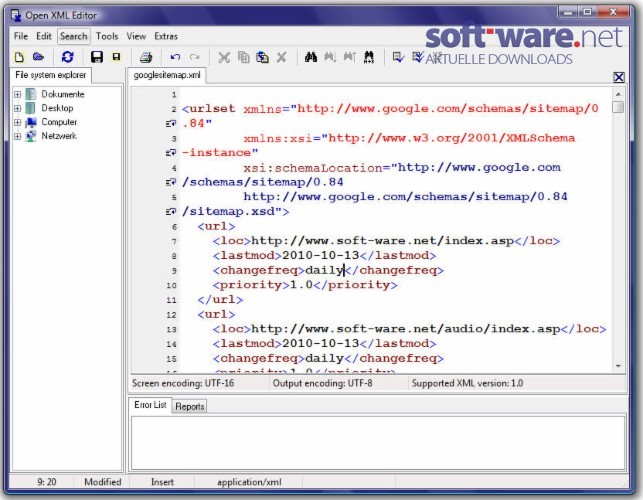The width and height of the screenshot is (643, 500).
Task: Click the "Output encoding: UTF-8" status text
Action: pyautogui.click(x=322, y=383)
